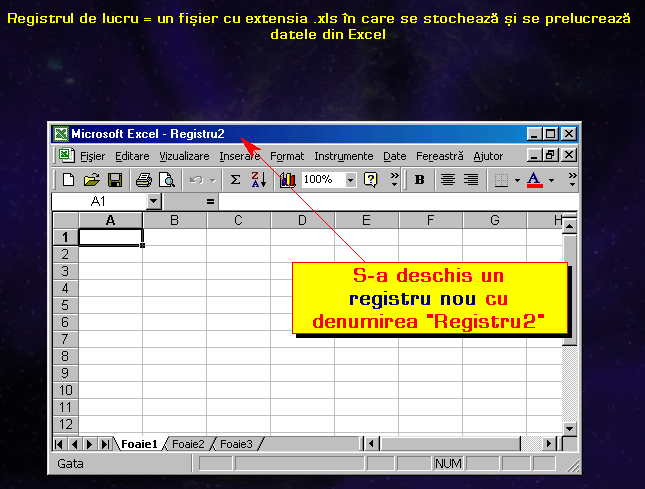Viewport: 645px width, 489px height.
Task: Switch to the Foaie3 sheet tab
Action: tap(236, 444)
